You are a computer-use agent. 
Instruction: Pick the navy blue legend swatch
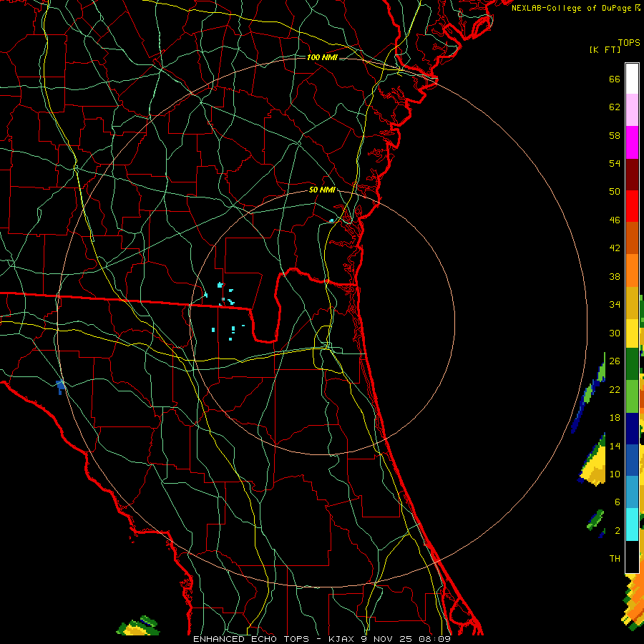[x=632, y=429]
